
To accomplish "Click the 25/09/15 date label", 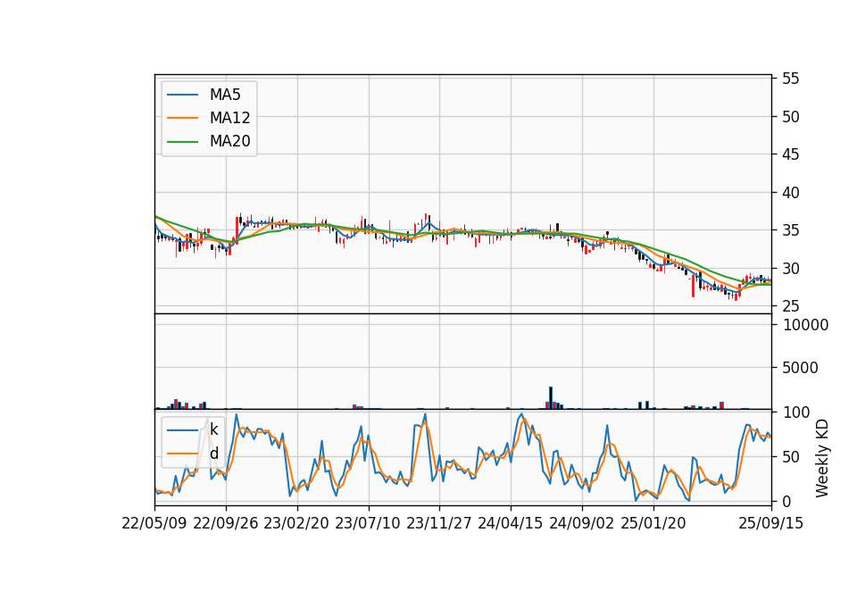I will (x=770, y=523).
